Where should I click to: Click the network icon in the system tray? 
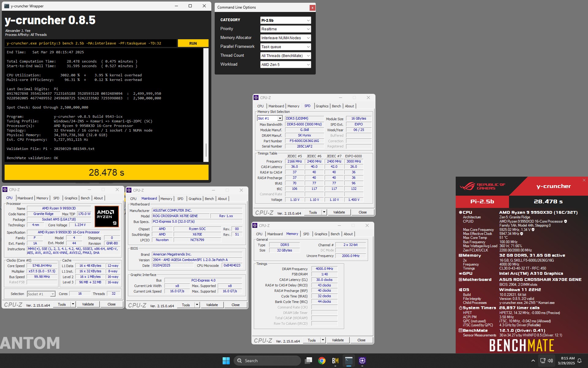click(x=543, y=361)
